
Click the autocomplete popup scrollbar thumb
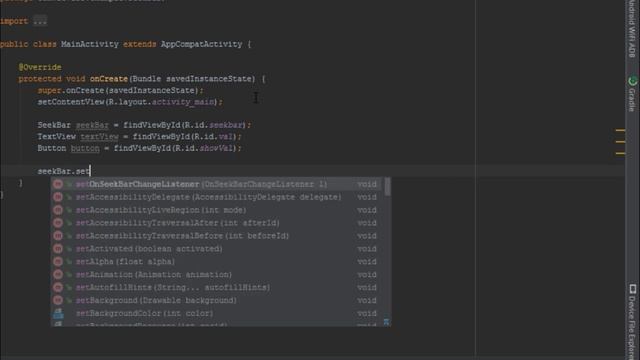(x=387, y=187)
